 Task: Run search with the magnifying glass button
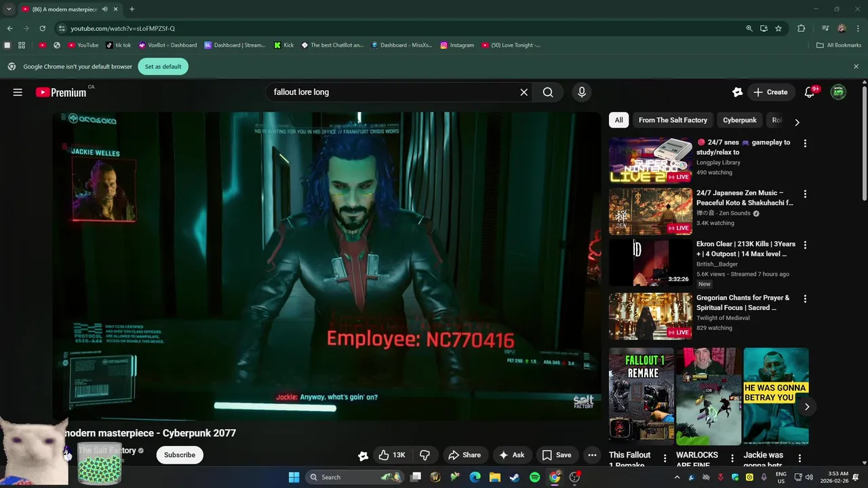548,92
